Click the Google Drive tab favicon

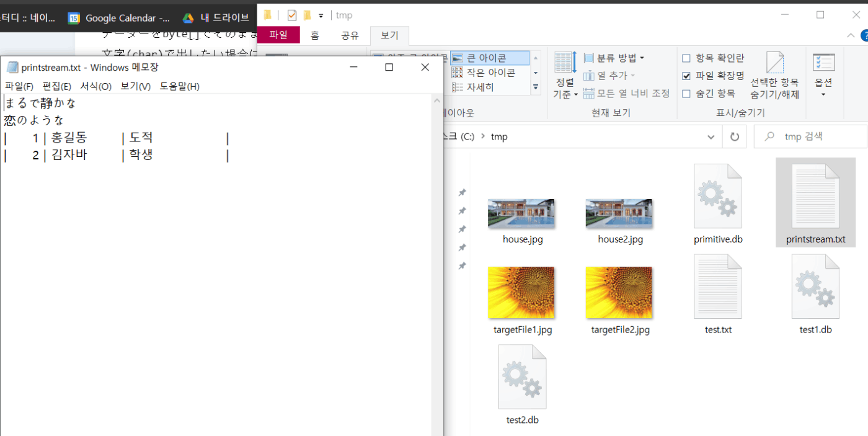click(x=188, y=18)
